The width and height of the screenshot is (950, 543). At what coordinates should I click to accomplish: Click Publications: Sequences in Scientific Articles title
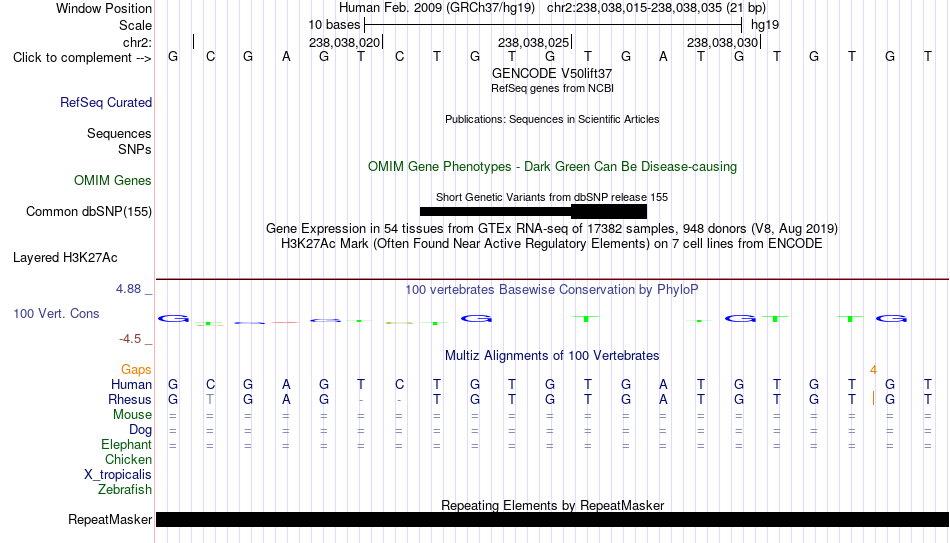tap(552, 119)
